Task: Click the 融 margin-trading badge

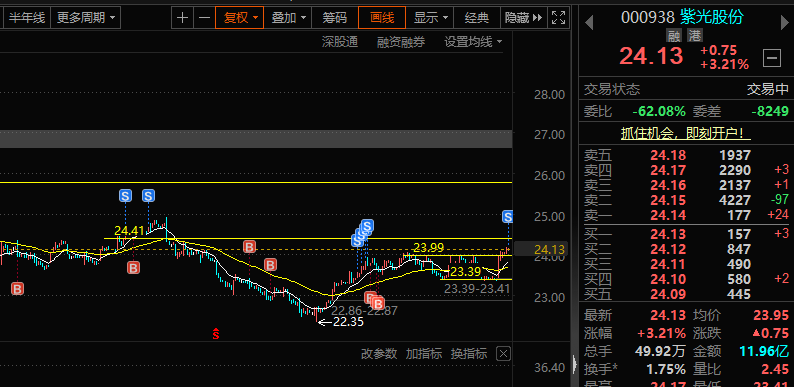Action: click(x=673, y=35)
